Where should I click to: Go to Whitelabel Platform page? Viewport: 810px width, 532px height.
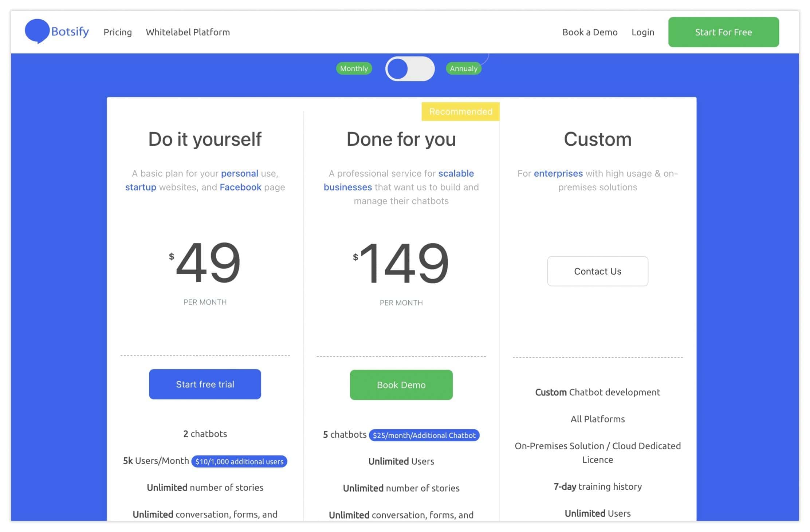click(x=188, y=32)
